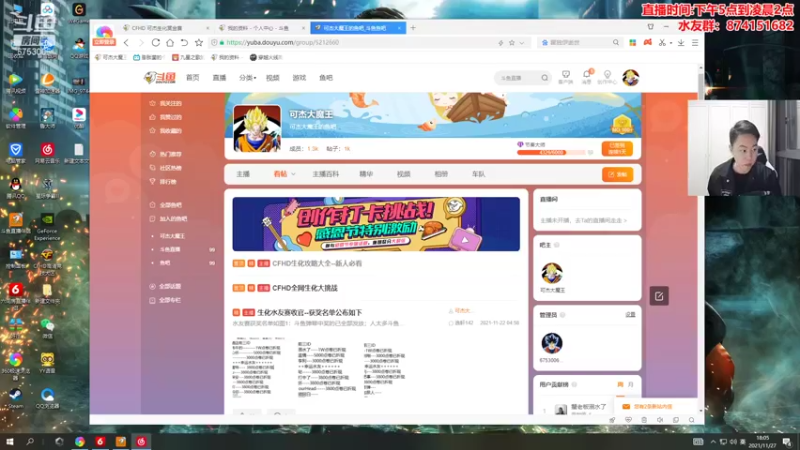Screen dimensions: 800x450
Task: Click the 可杰大魔王 group avatar picture
Action: [x=257, y=129]
